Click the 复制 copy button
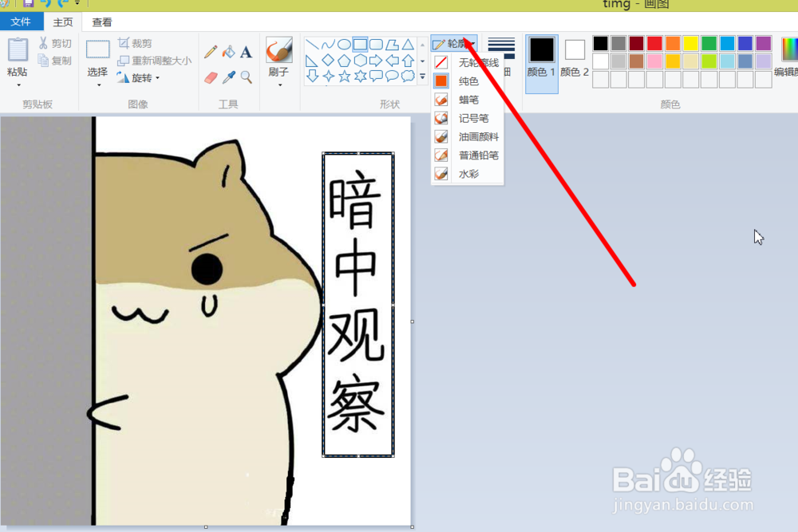The width and height of the screenshot is (798, 532). click(55, 61)
